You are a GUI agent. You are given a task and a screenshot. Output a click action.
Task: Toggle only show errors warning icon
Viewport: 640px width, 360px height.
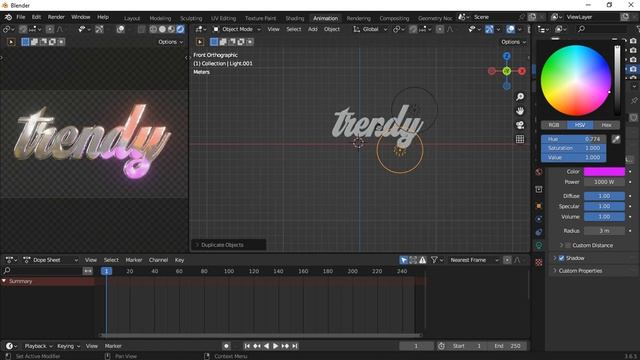point(422,260)
